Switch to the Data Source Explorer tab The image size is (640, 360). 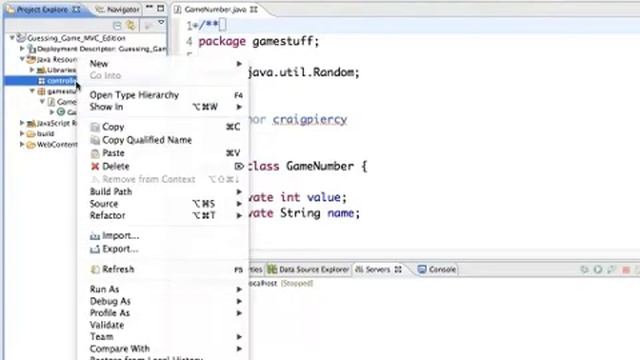309,269
